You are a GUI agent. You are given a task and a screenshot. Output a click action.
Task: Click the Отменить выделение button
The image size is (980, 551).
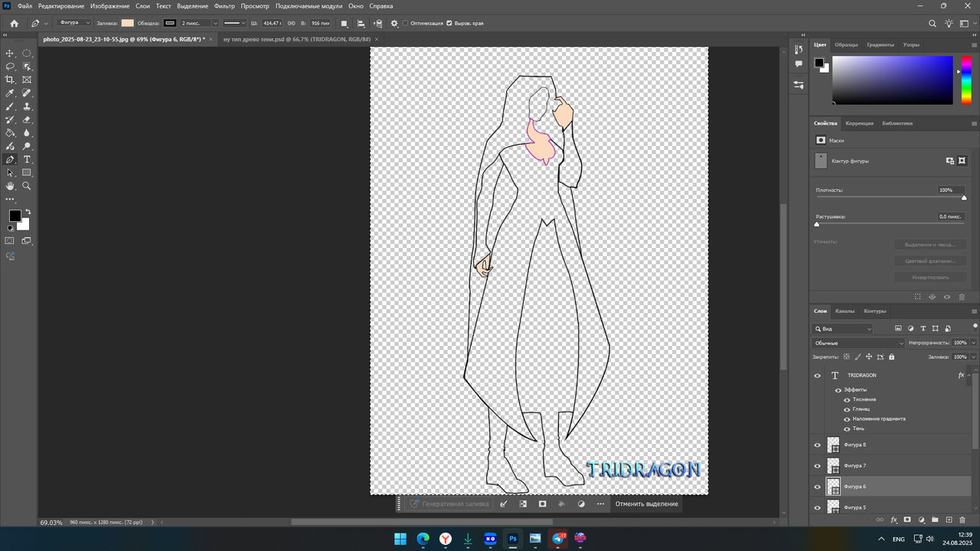click(x=647, y=504)
